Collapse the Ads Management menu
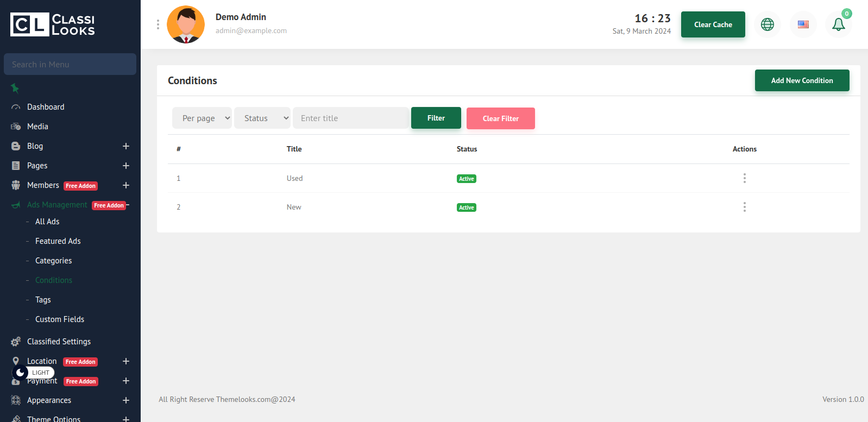This screenshot has height=422, width=868. (128, 205)
